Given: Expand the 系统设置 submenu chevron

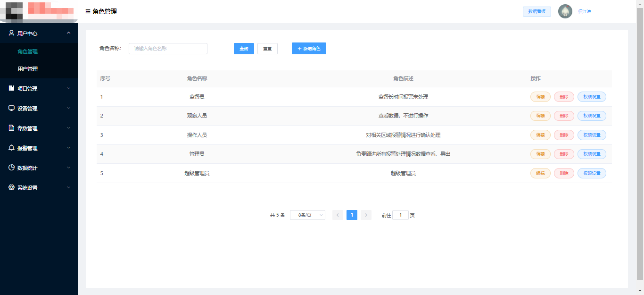Looking at the screenshot, I should [x=68, y=187].
